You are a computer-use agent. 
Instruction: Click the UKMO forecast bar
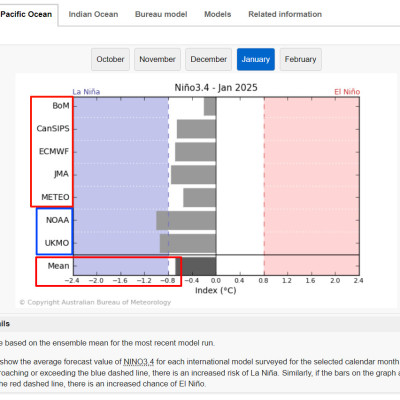point(188,243)
